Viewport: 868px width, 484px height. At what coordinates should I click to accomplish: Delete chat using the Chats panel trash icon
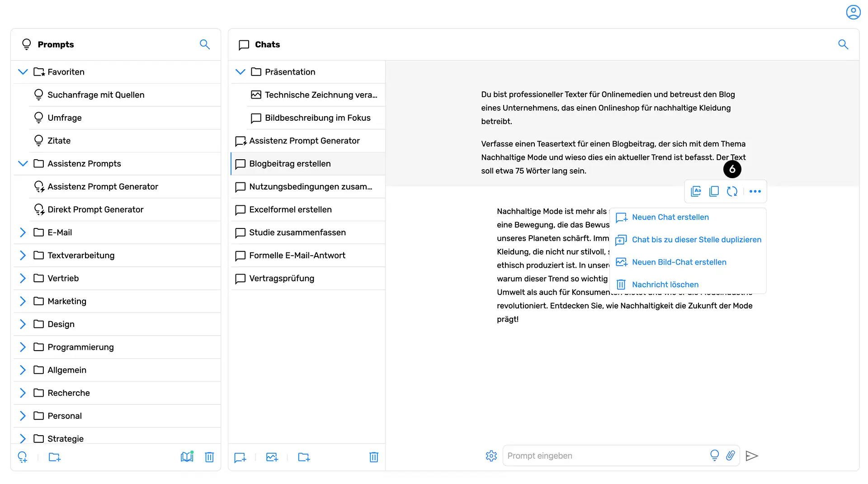(374, 457)
